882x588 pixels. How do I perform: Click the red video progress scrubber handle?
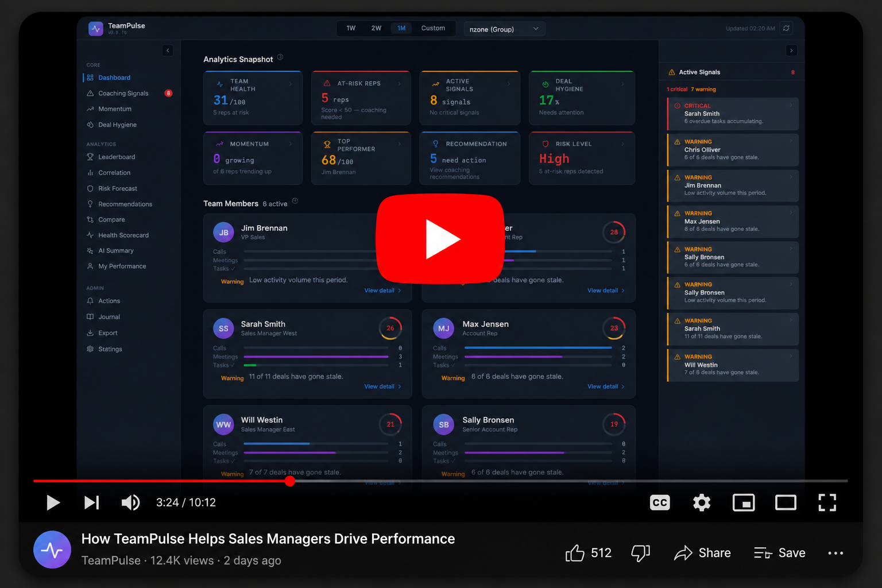pos(290,481)
